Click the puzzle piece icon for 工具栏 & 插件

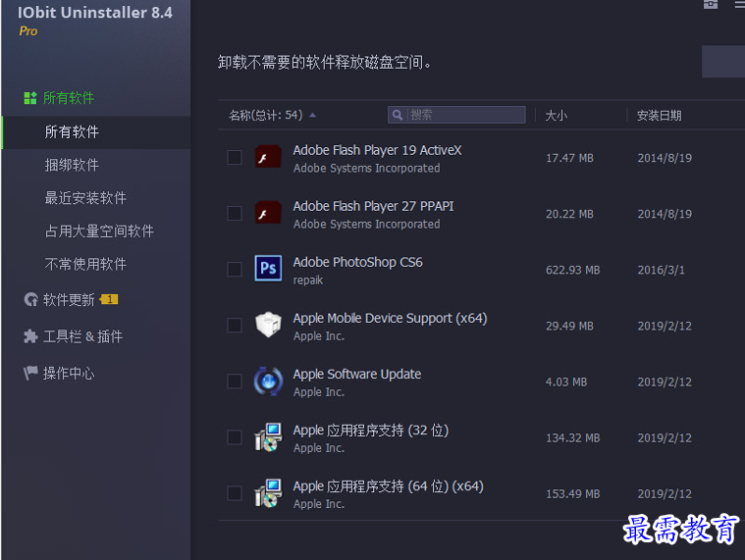pyautogui.click(x=30, y=336)
